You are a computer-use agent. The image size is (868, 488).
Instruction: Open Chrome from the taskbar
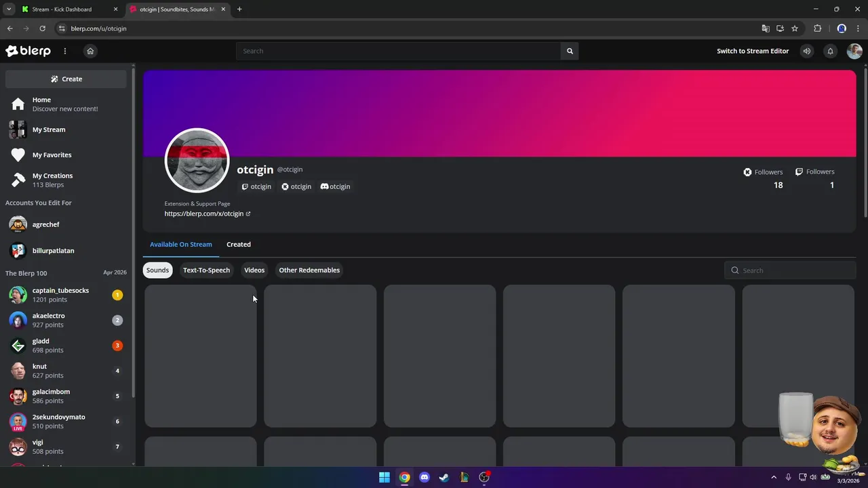coord(404,477)
